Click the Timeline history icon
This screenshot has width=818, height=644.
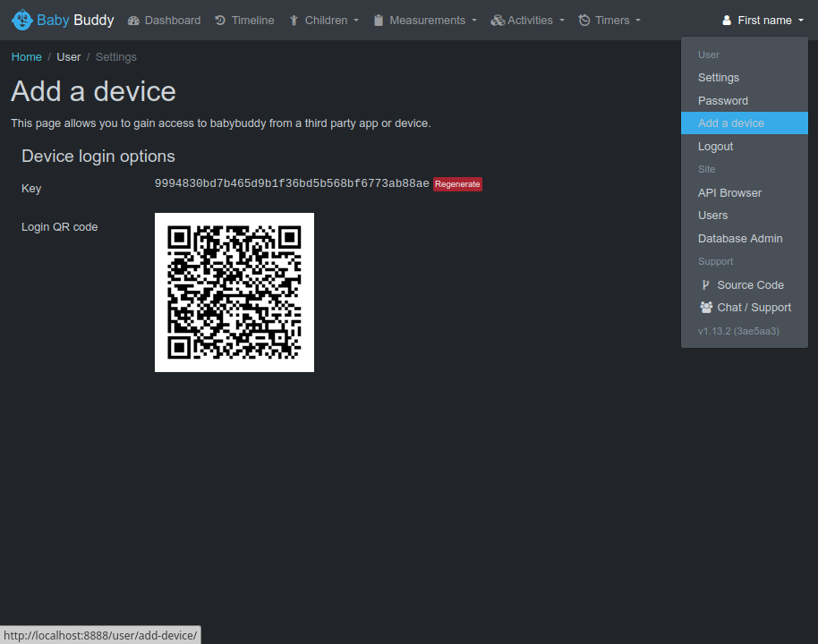pyautogui.click(x=220, y=21)
